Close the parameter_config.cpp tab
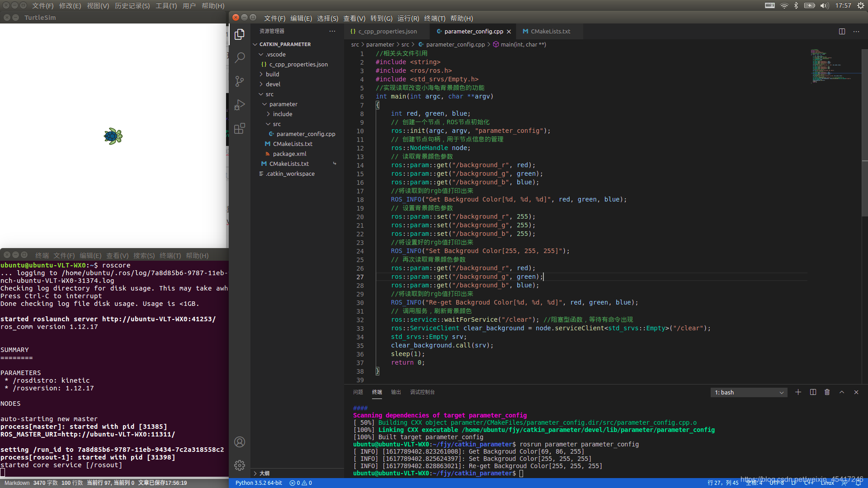Screen dimensions: 868x488 [x=509, y=32]
